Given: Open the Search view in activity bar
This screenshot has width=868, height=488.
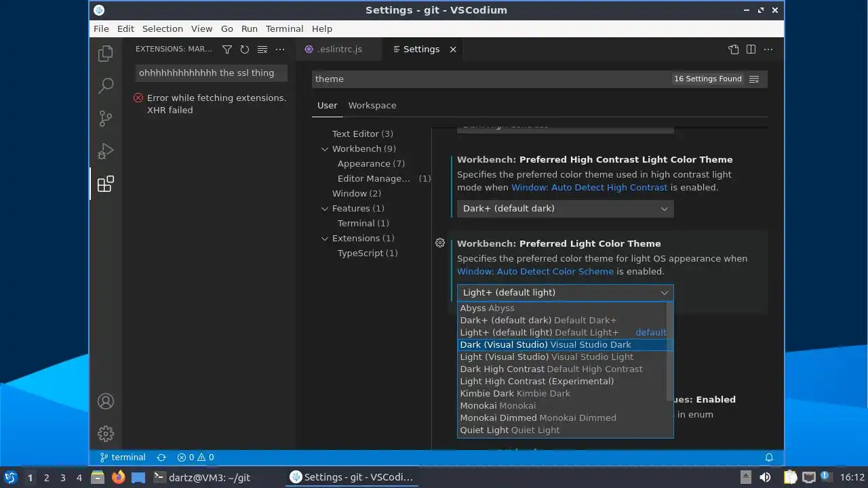Looking at the screenshot, I should (105, 86).
